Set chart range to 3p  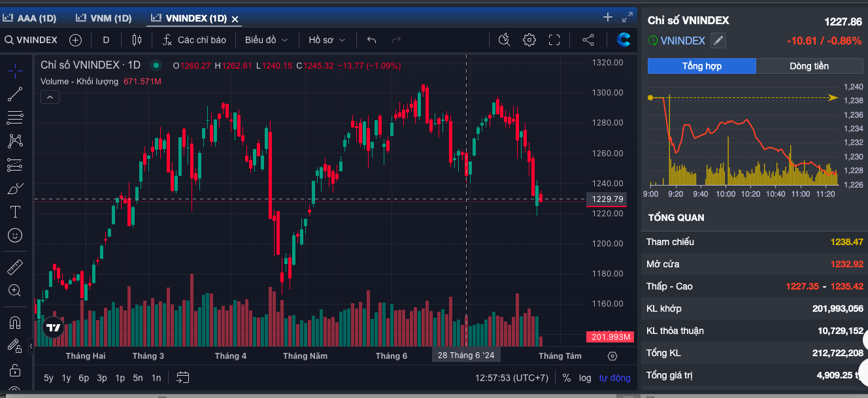tap(102, 378)
